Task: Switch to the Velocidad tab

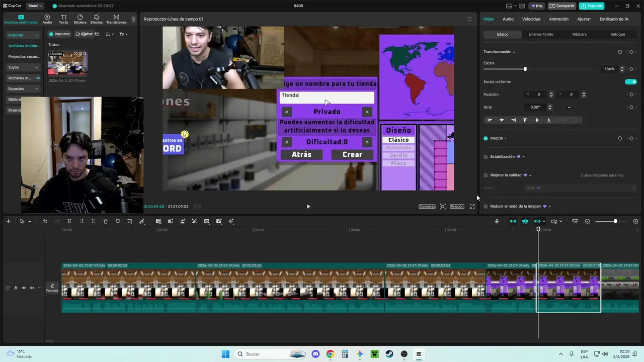Action: pos(531,19)
